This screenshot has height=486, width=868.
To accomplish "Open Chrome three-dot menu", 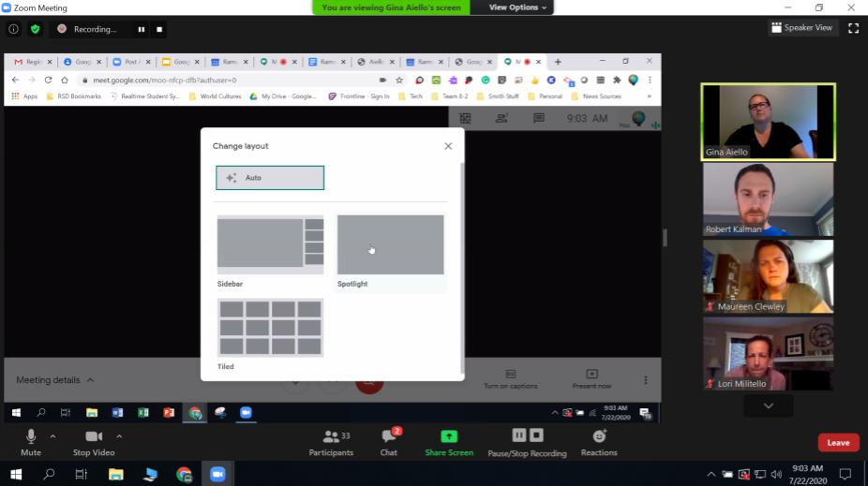I will (650, 81).
